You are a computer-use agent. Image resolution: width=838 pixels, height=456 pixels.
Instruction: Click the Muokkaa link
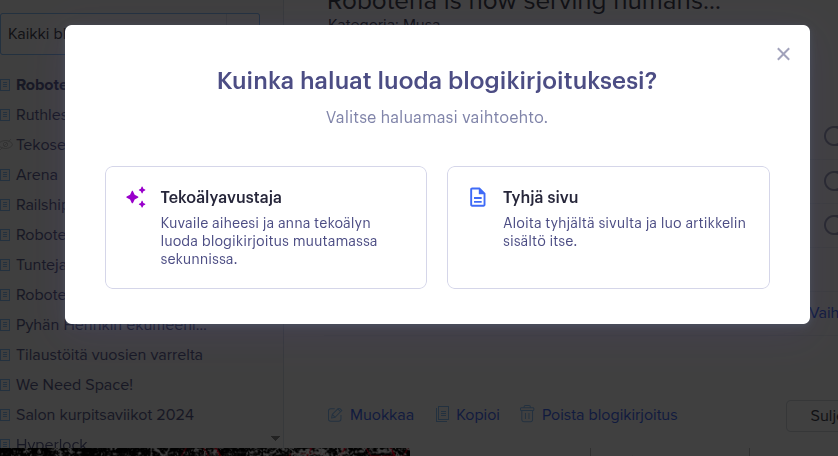pos(380,415)
